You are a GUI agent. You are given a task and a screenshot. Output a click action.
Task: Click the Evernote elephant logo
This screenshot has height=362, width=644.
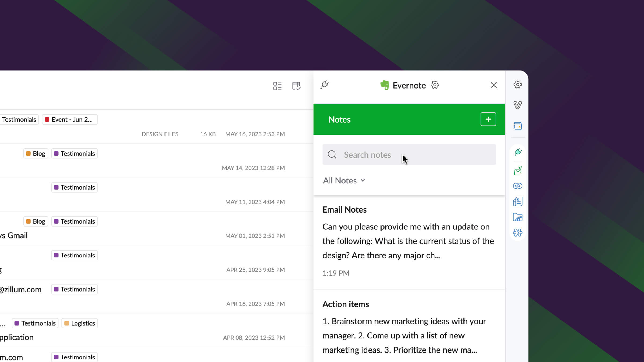(385, 85)
